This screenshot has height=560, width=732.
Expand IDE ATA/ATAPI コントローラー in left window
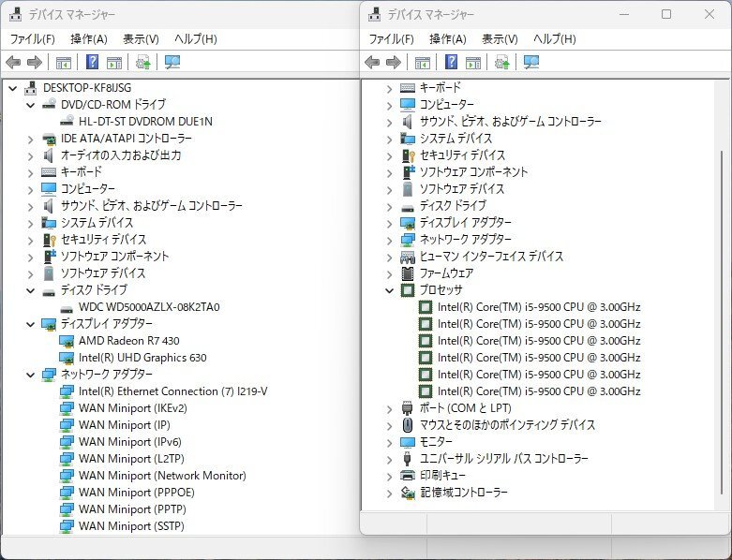pyautogui.click(x=30, y=139)
